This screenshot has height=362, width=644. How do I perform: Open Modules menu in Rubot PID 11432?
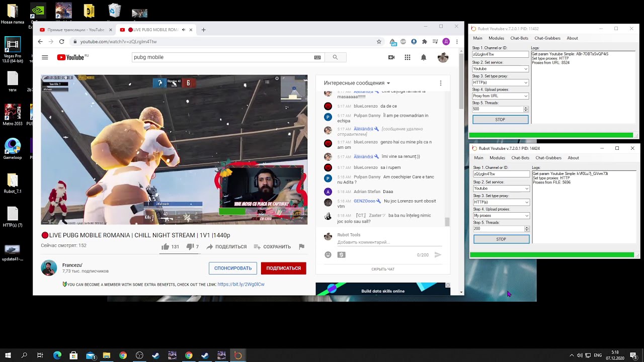point(496,38)
